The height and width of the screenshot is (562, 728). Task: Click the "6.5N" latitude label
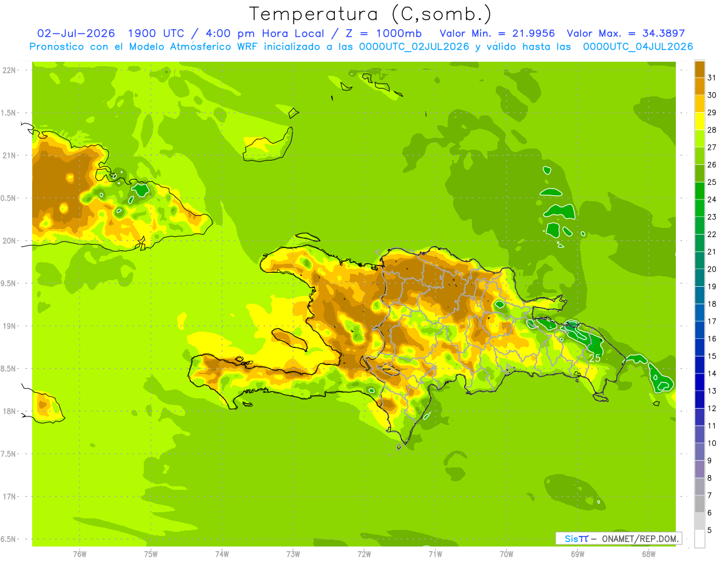(8, 539)
